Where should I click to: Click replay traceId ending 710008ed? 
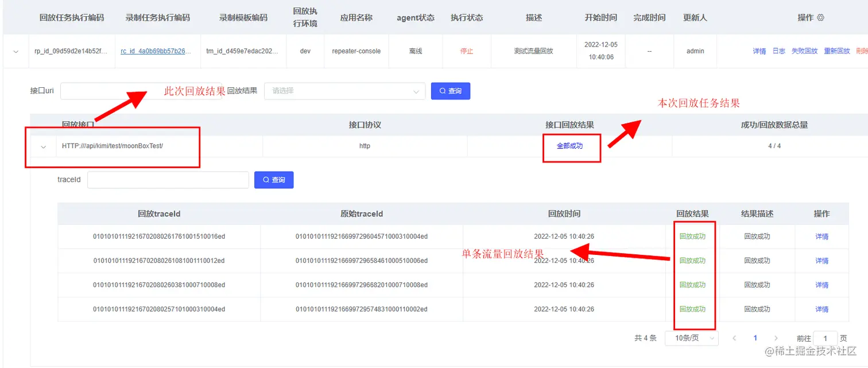[x=159, y=285]
